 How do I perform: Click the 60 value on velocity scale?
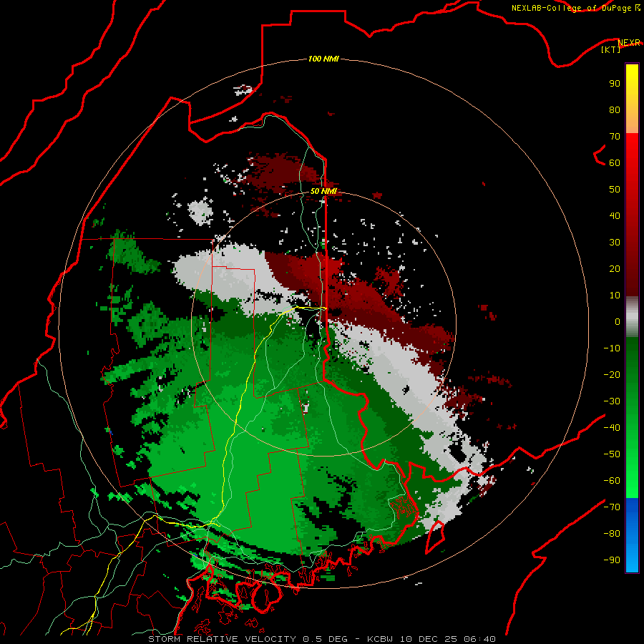tap(615, 162)
